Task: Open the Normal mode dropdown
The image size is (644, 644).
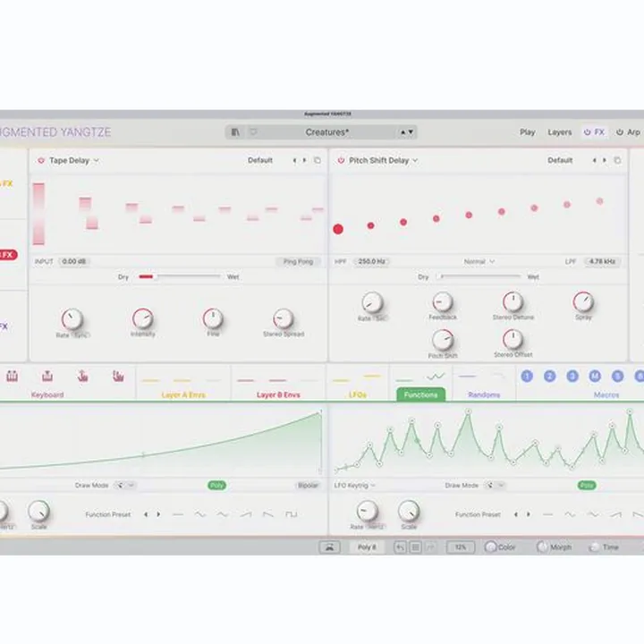Action: (479, 261)
